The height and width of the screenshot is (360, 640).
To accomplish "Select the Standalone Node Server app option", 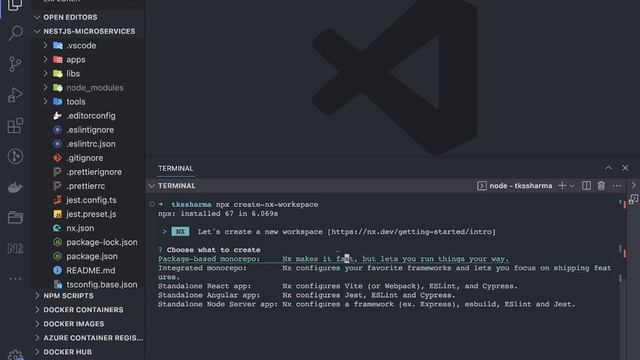I will point(367,304).
